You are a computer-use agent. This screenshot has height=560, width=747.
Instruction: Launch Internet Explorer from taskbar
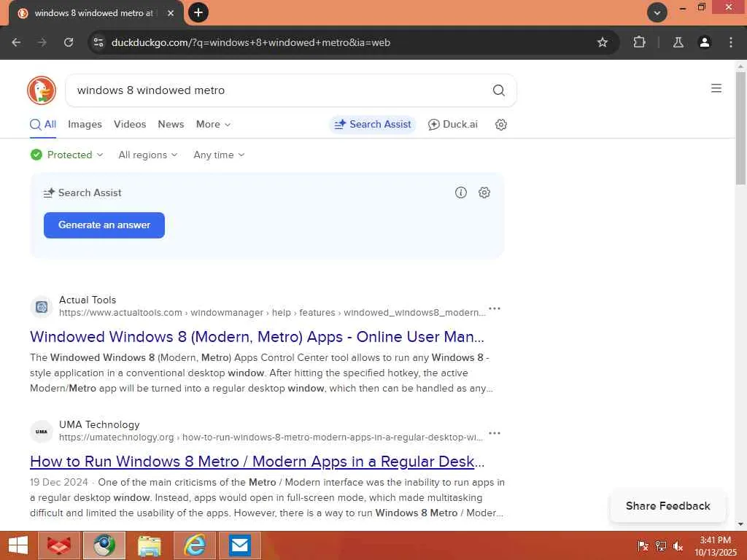195,545
